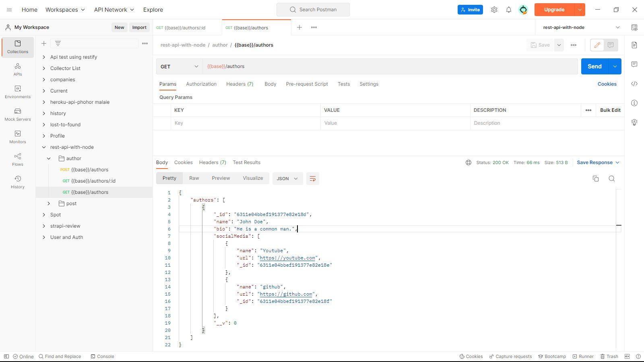Click the Search Postman field
Image resolution: width=644 pixels, height=362 pixels.
coord(313,10)
